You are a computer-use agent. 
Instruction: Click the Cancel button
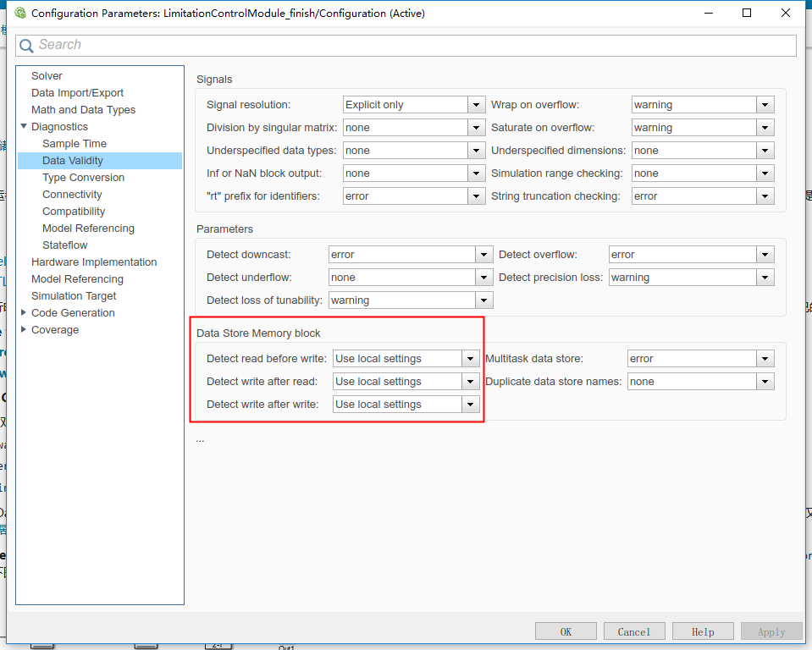click(633, 631)
